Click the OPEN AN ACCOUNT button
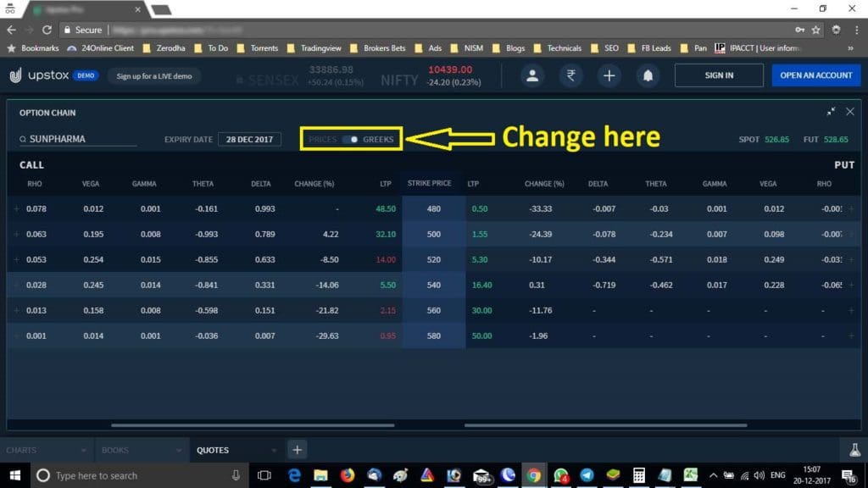This screenshot has height=488, width=868. (815, 75)
